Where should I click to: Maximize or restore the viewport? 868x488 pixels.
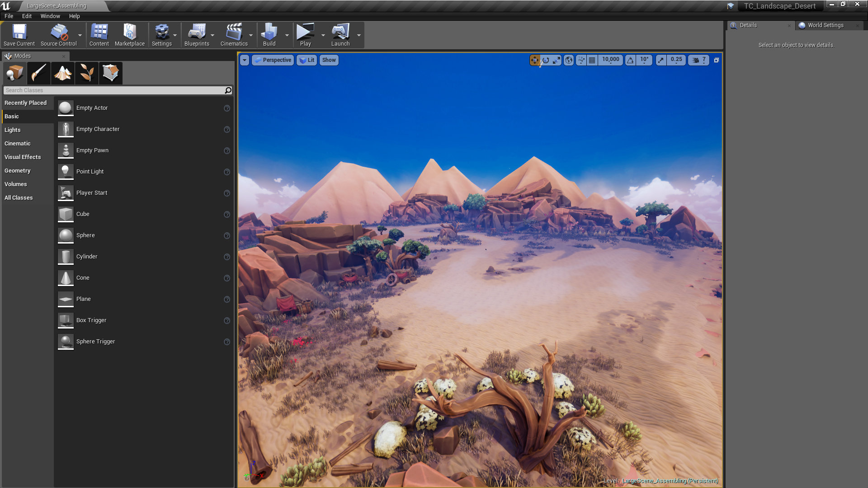(717, 60)
